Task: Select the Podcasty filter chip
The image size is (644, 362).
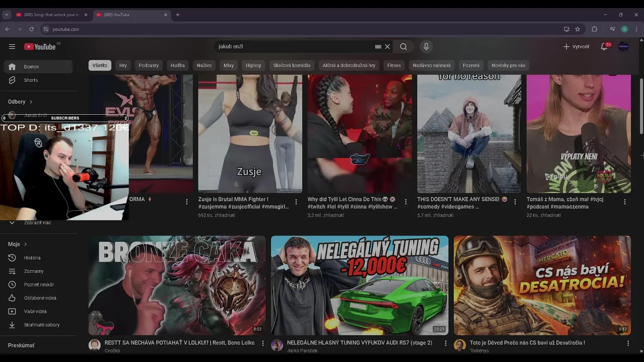Action: click(x=148, y=65)
